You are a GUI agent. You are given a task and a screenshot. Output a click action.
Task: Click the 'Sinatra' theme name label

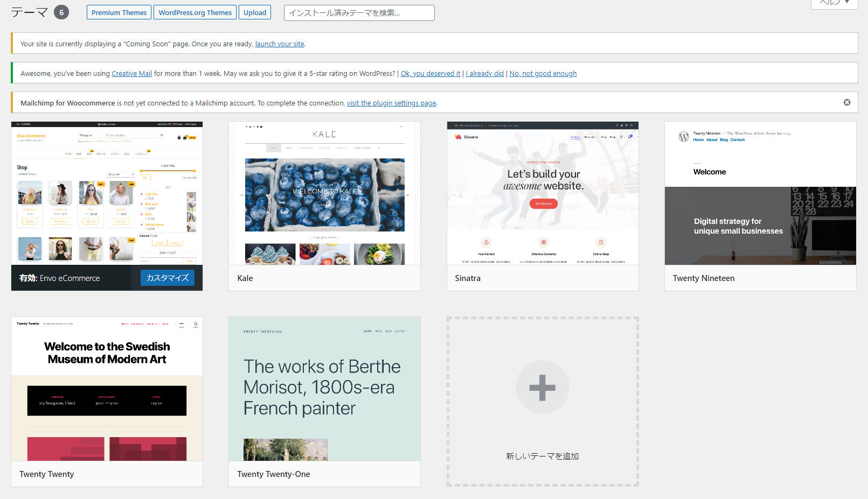(x=468, y=278)
